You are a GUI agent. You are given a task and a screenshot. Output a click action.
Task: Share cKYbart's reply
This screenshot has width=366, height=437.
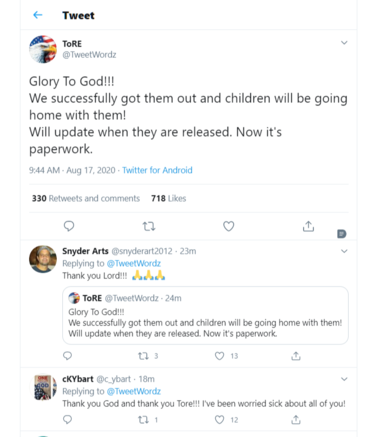[296, 419]
